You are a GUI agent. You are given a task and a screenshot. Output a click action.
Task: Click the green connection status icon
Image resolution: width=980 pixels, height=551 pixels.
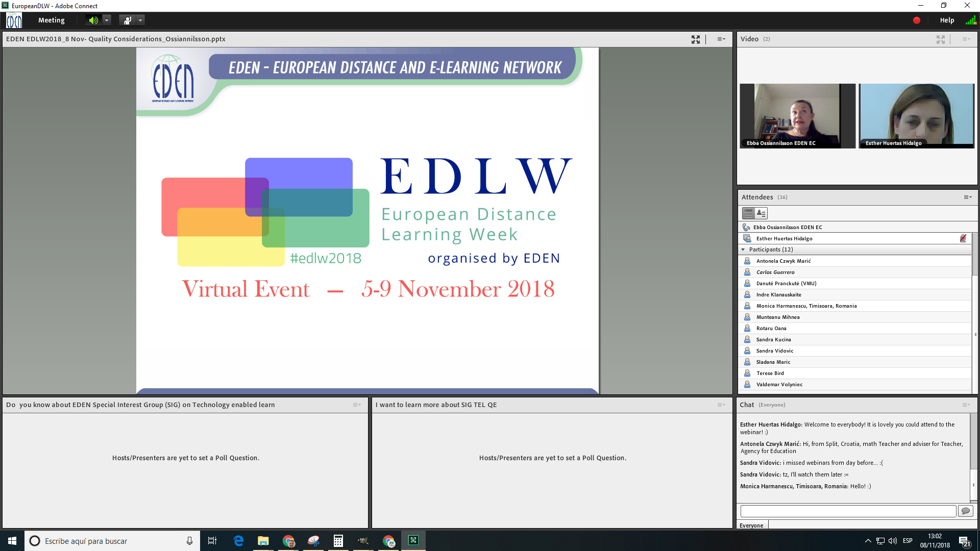(x=971, y=20)
